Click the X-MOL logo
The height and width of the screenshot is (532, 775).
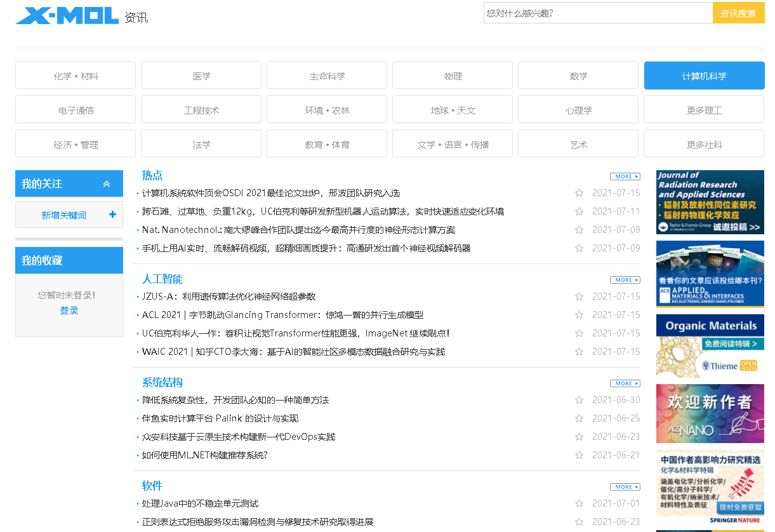coord(65,15)
